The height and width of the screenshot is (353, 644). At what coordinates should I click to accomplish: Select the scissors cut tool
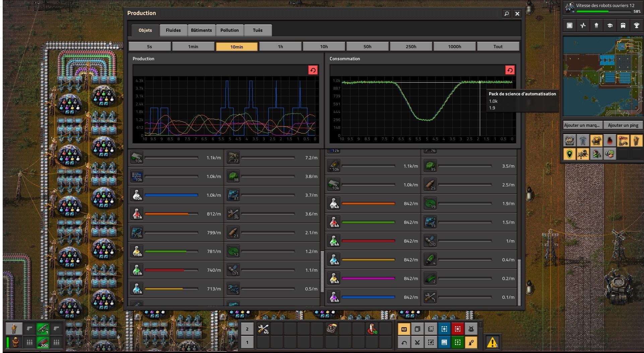[417, 342]
